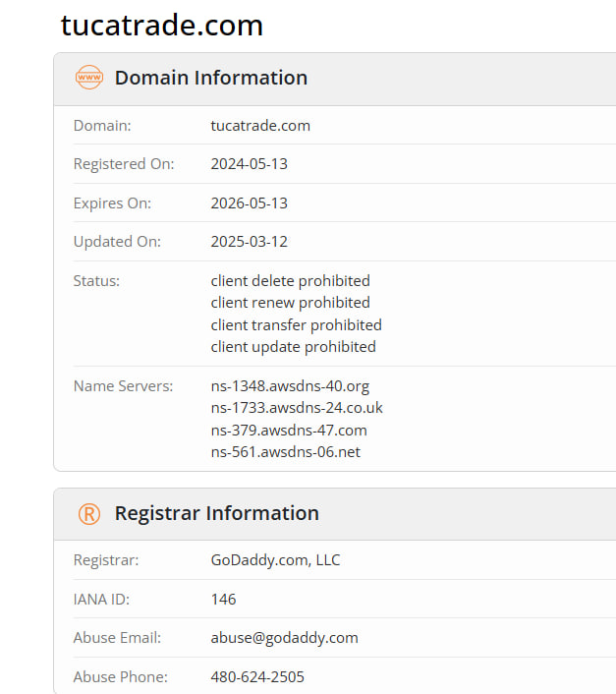Select the Domain Information header text
Image resolution: width=616 pixels, height=694 pixels.
(x=211, y=78)
